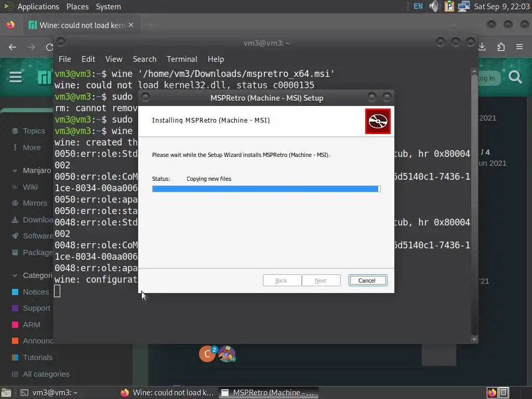This screenshot has height=399, width=532.
Task: Open Firefox extensions puzzle icon
Action: click(501, 47)
